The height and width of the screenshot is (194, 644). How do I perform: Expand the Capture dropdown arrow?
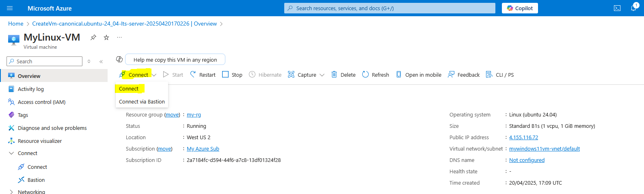[x=322, y=75]
